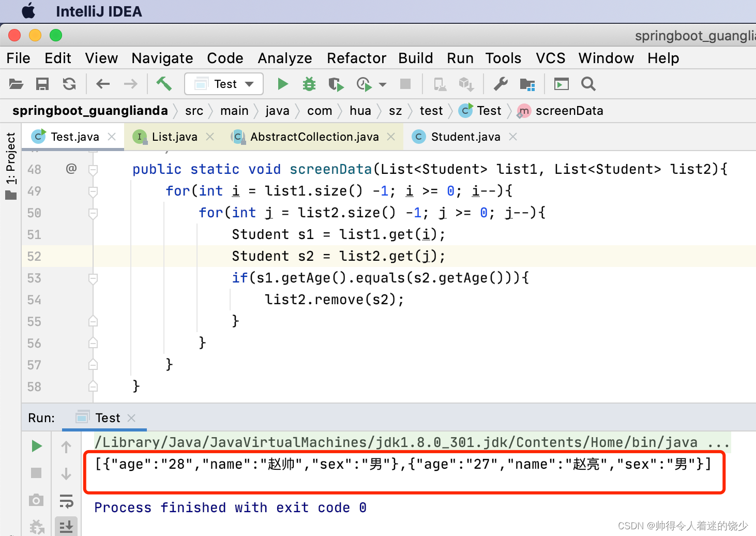Run Test with the green play icon
756x536 pixels.
(x=282, y=84)
